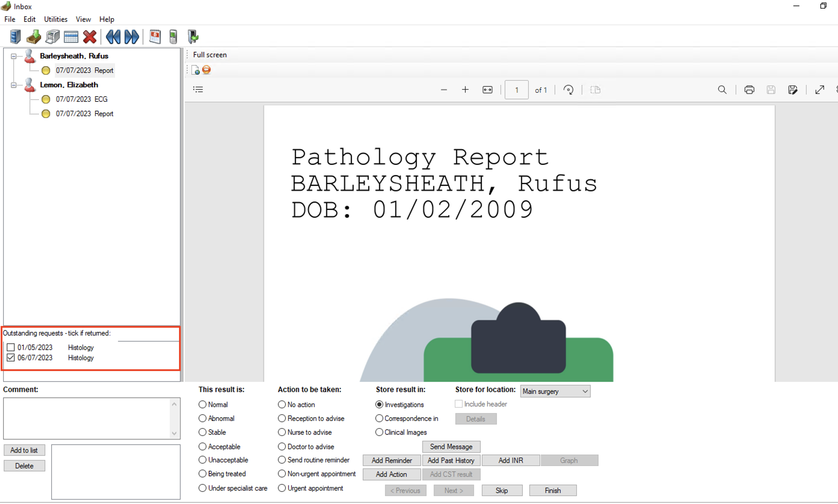Select Non-urgent appointment action
The width and height of the screenshot is (838, 504).
point(282,473)
